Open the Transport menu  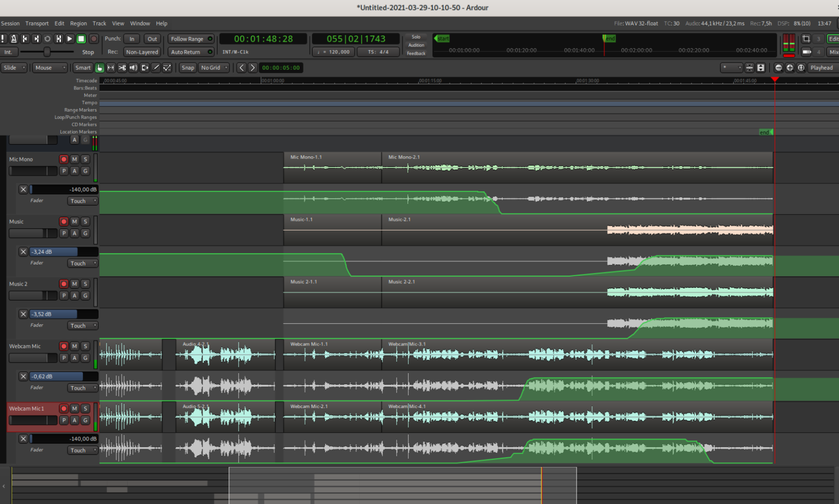coord(37,23)
